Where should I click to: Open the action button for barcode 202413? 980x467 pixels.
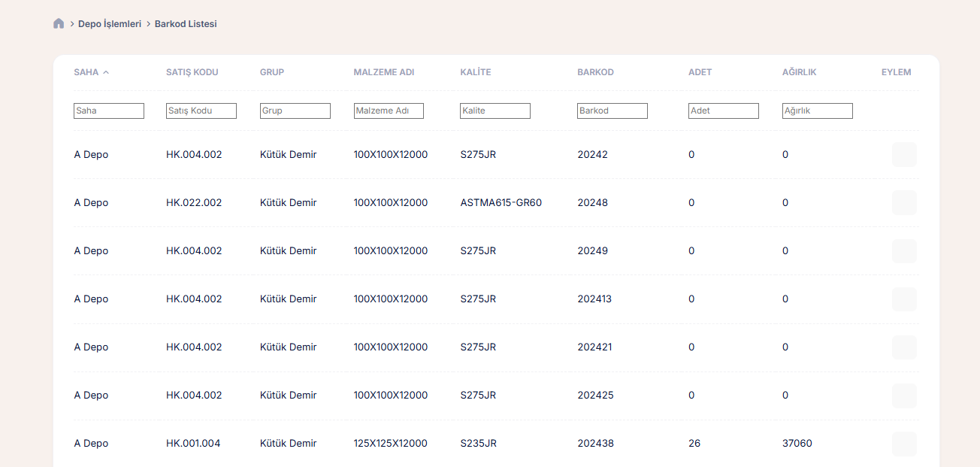click(904, 299)
